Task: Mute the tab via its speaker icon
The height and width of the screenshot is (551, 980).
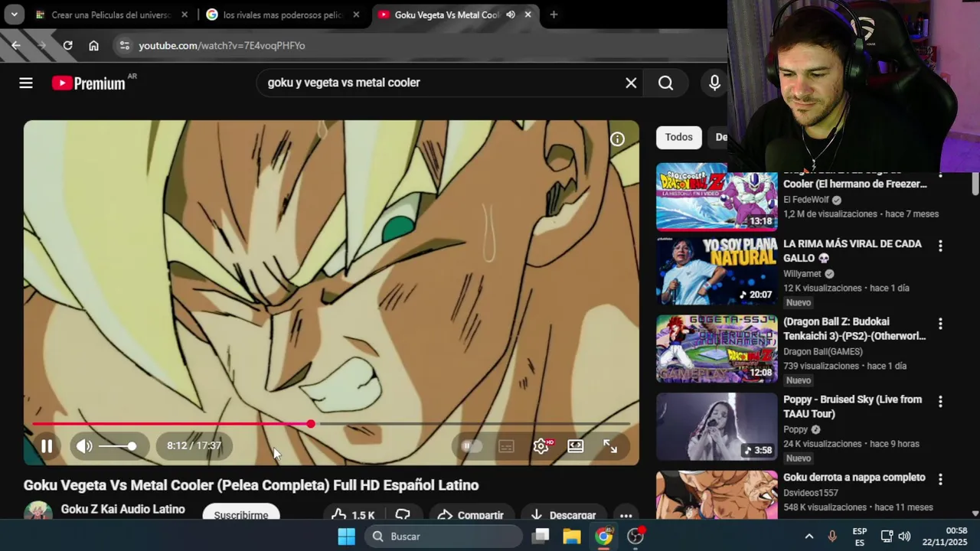Action: click(x=511, y=15)
